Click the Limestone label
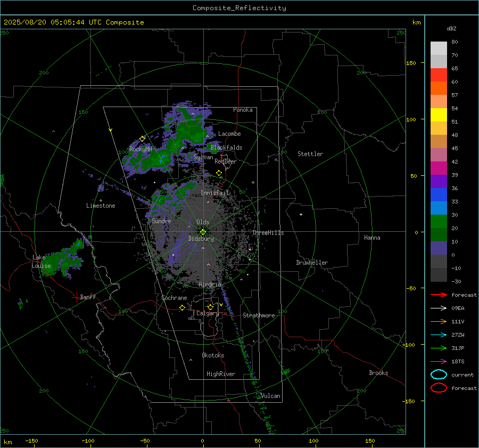 tap(101, 206)
